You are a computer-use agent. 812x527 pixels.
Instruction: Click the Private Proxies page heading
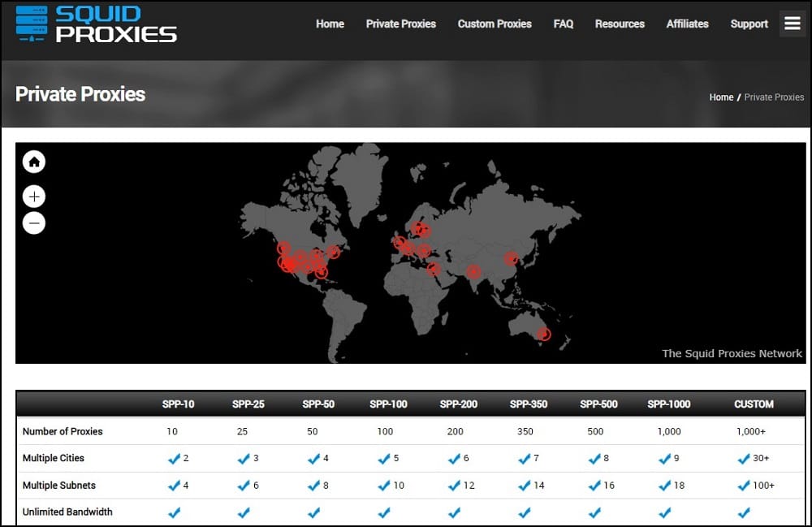pyautogui.click(x=80, y=94)
